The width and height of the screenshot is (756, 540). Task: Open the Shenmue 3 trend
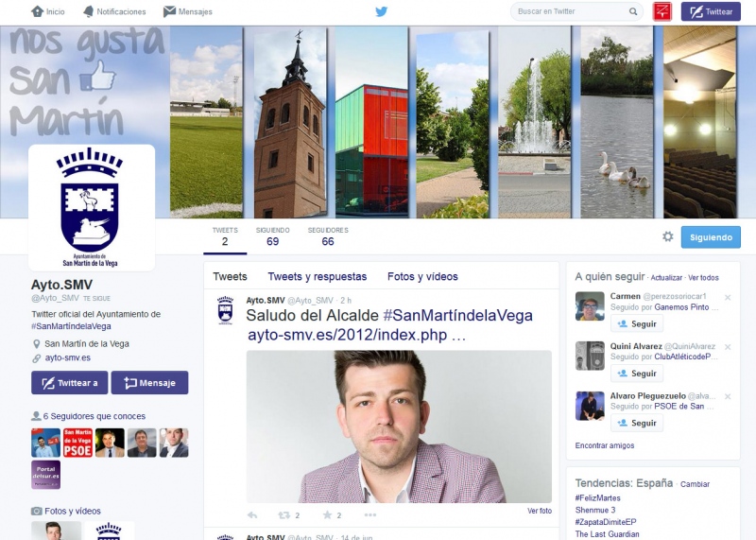[x=595, y=510]
